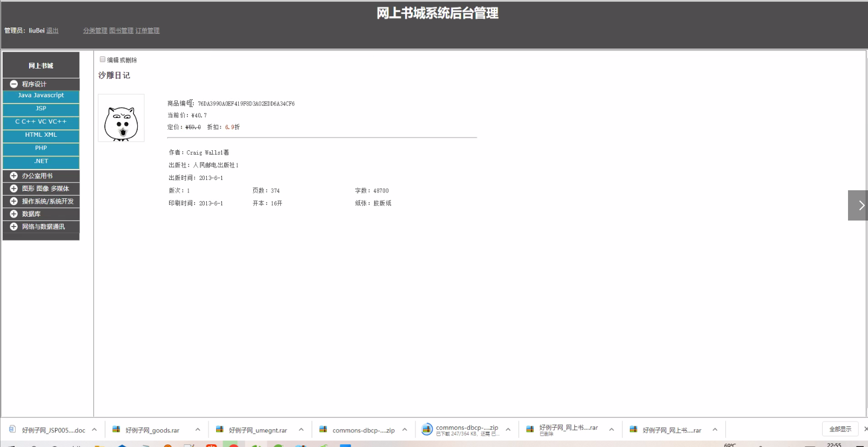Click the 退出 logout link
The height and width of the screenshot is (447, 868).
[52, 31]
